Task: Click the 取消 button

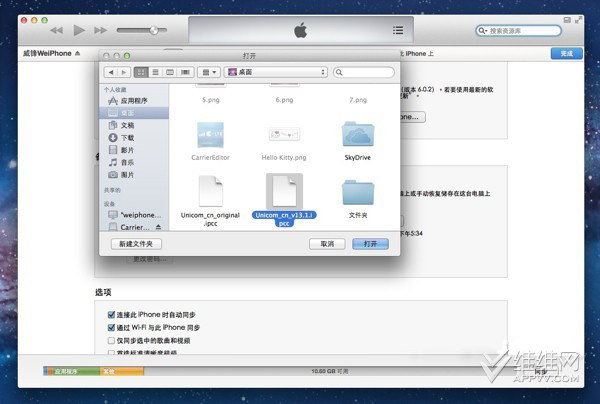Action: tap(327, 244)
